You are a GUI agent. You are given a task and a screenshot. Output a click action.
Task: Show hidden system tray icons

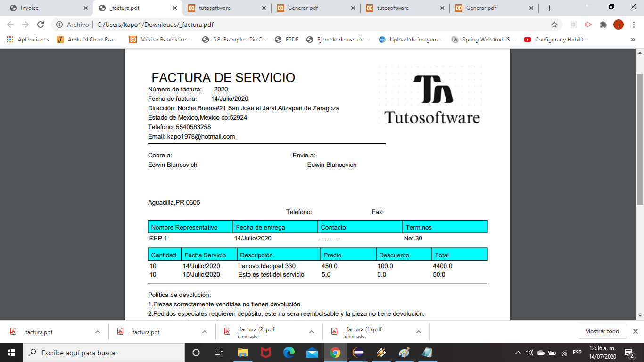pos(518,353)
